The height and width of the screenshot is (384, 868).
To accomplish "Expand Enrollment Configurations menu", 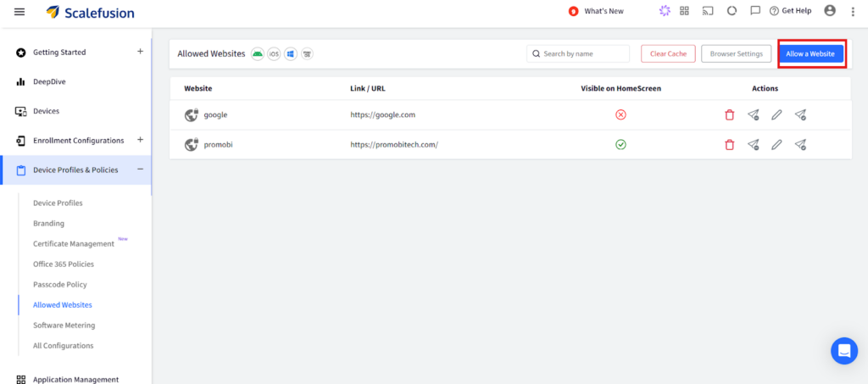I will (140, 140).
